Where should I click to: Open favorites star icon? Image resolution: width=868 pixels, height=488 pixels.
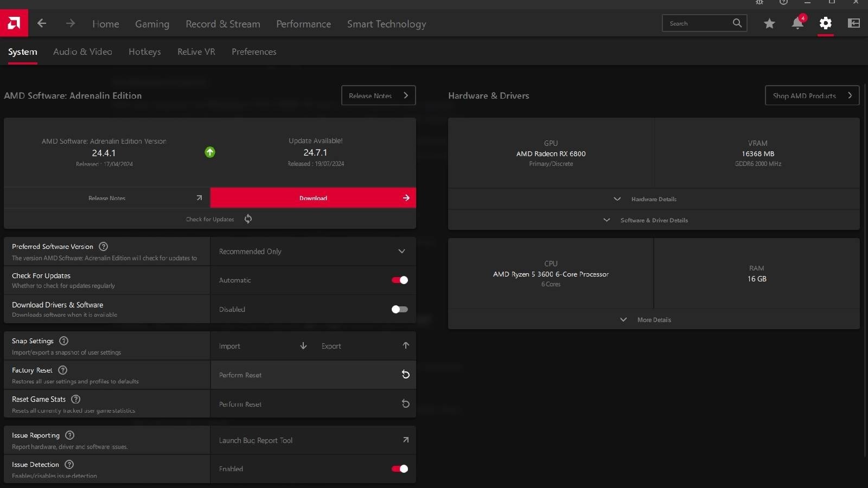pos(769,23)
